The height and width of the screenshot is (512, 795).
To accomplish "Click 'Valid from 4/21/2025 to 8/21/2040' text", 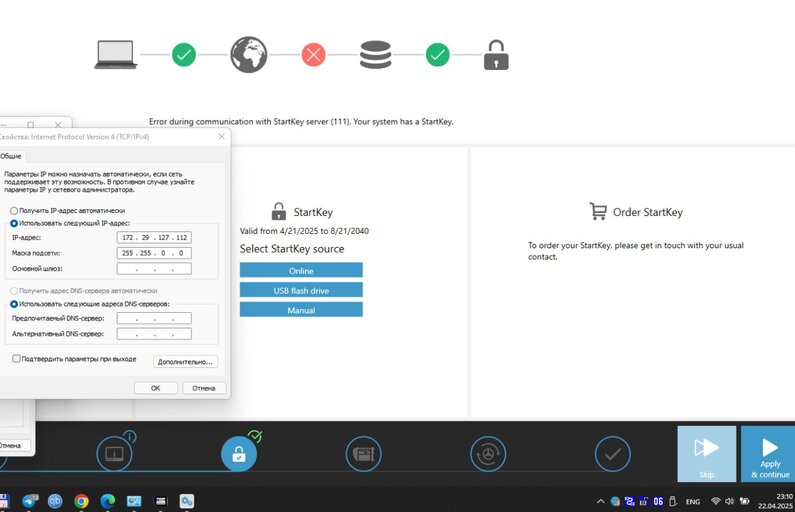I will tap(304, 231).
